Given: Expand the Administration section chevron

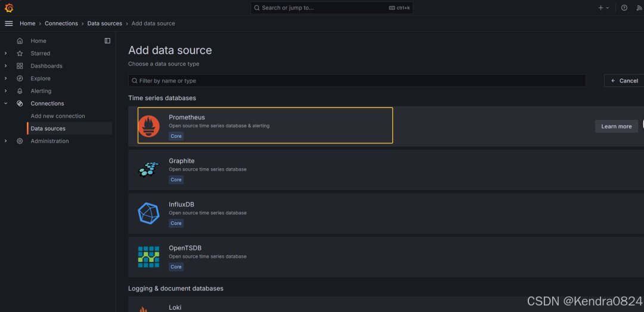Looking at the screenshot, I should (6, 141).
